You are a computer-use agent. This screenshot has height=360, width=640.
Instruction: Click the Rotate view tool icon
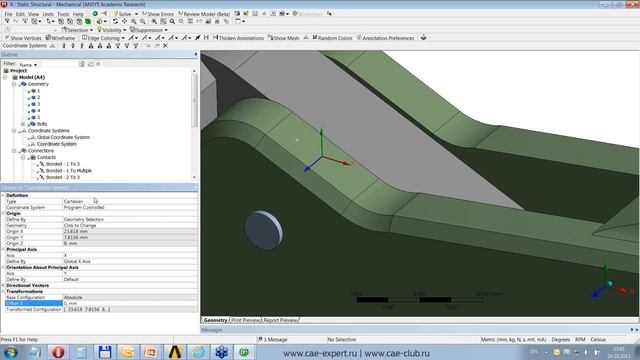tap(116, 21)
